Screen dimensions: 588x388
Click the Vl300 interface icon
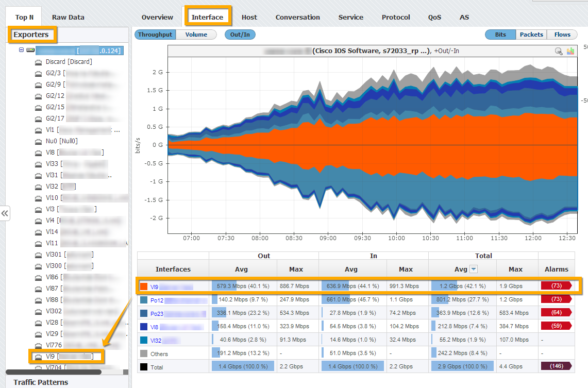pos(38,266)
